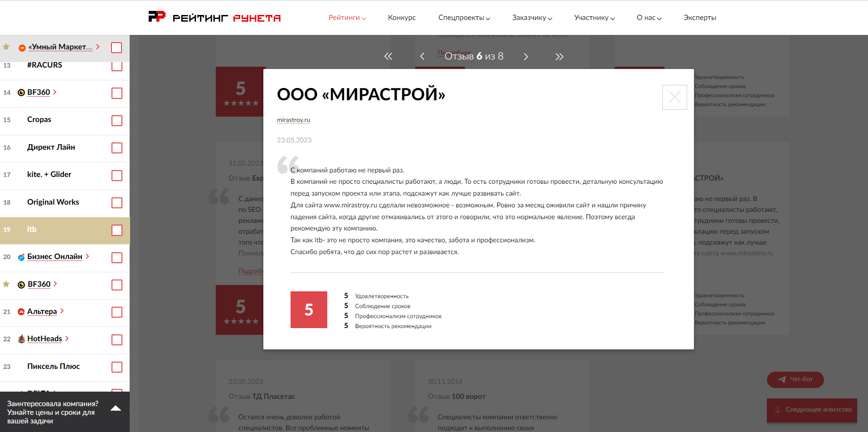Open the Бизнес Онлайн agency link
This screenshot has width=868, height=432.
click(55, 257)
